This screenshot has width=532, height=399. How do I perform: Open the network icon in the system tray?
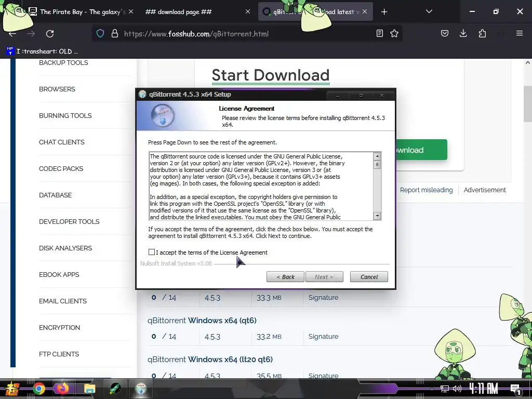(x=444, y=389)
